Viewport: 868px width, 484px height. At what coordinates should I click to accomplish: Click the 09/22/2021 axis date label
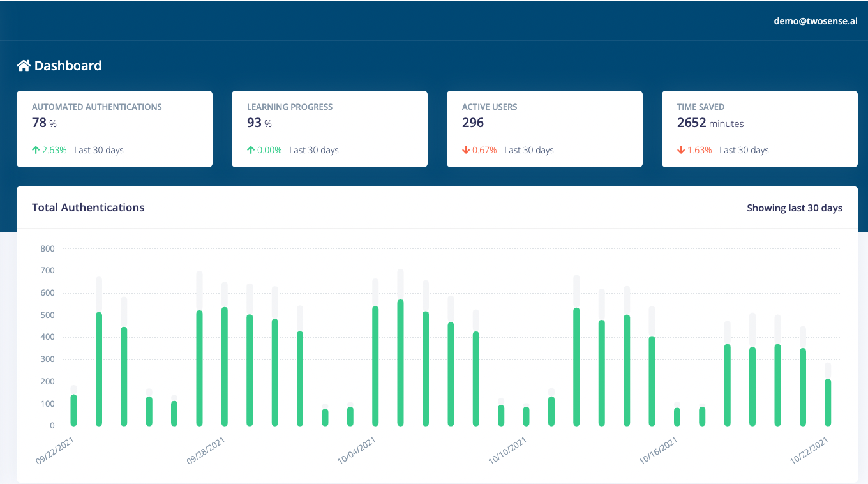click(56, 450)
